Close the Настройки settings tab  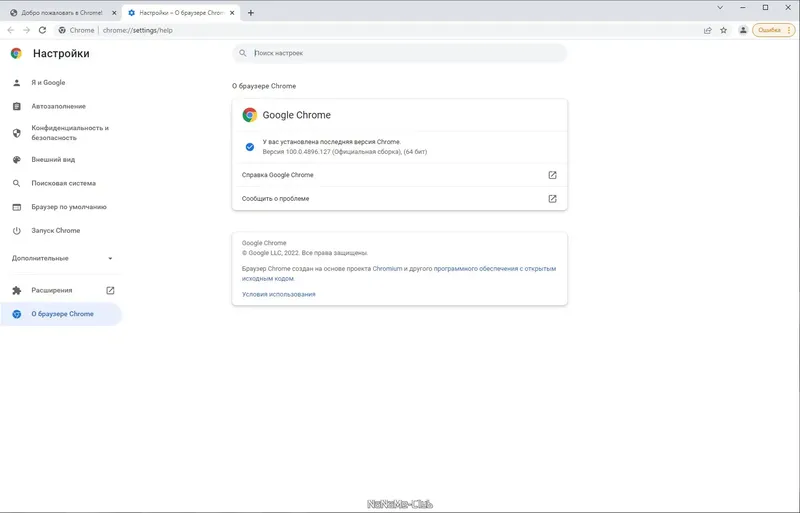[232, 13]
